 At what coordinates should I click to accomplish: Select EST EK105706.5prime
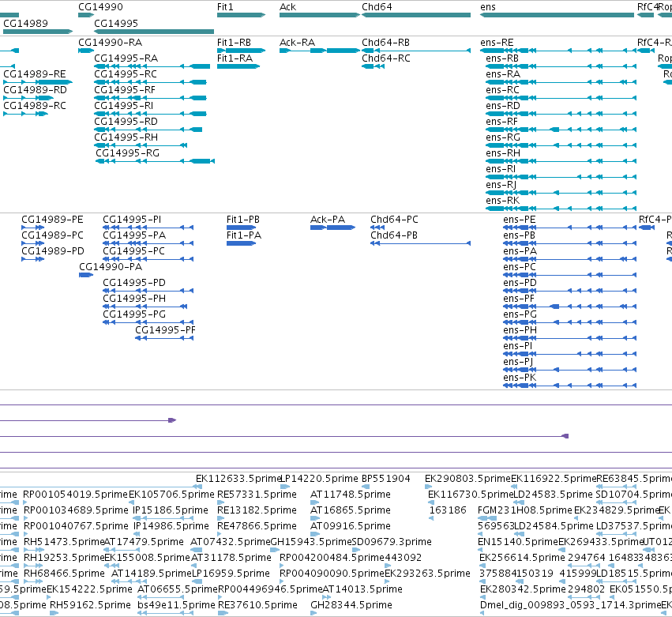click(171, 495)
